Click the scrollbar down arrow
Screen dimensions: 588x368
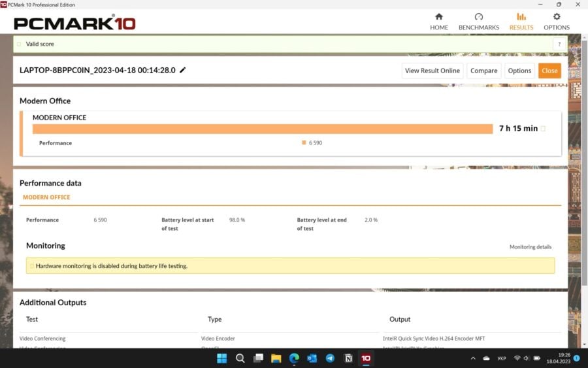(584, 344)
